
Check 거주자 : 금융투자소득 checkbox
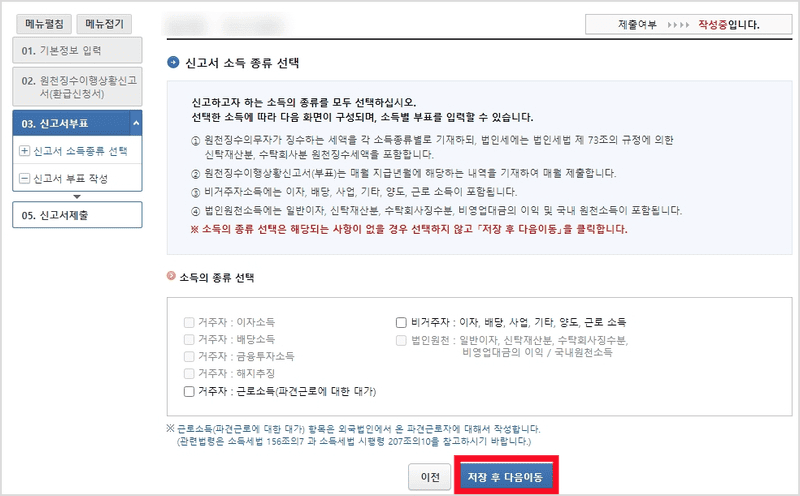coord(189,356)
